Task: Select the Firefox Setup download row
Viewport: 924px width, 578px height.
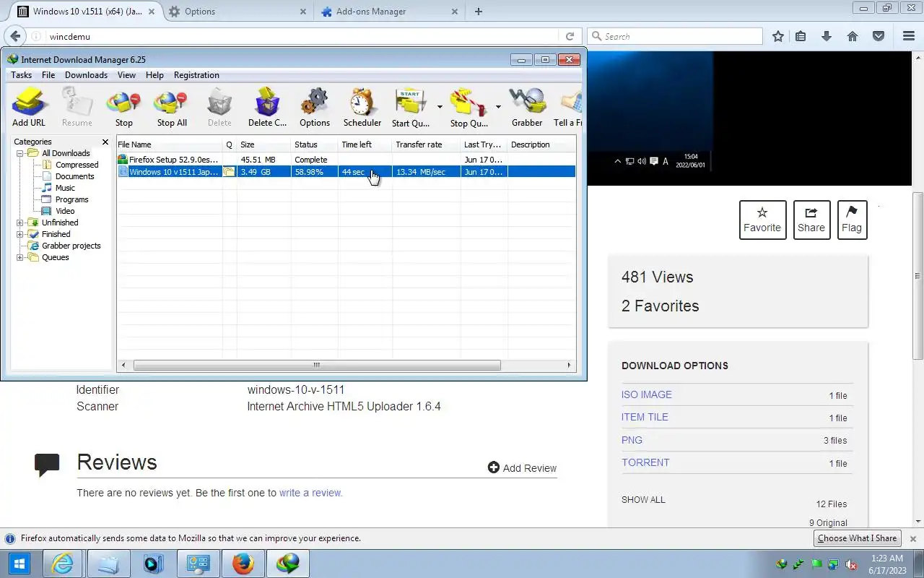Action: coord(346,160)
